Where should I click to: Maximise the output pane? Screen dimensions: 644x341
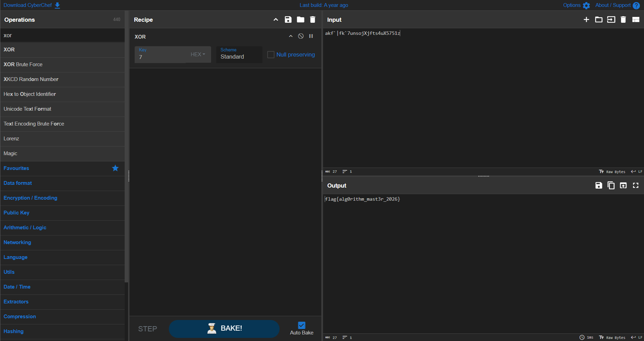click(x=636, y=185)
